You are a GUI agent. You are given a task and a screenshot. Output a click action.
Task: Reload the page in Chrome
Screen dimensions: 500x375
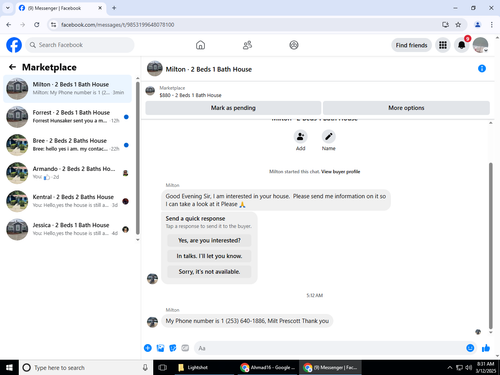37,25
